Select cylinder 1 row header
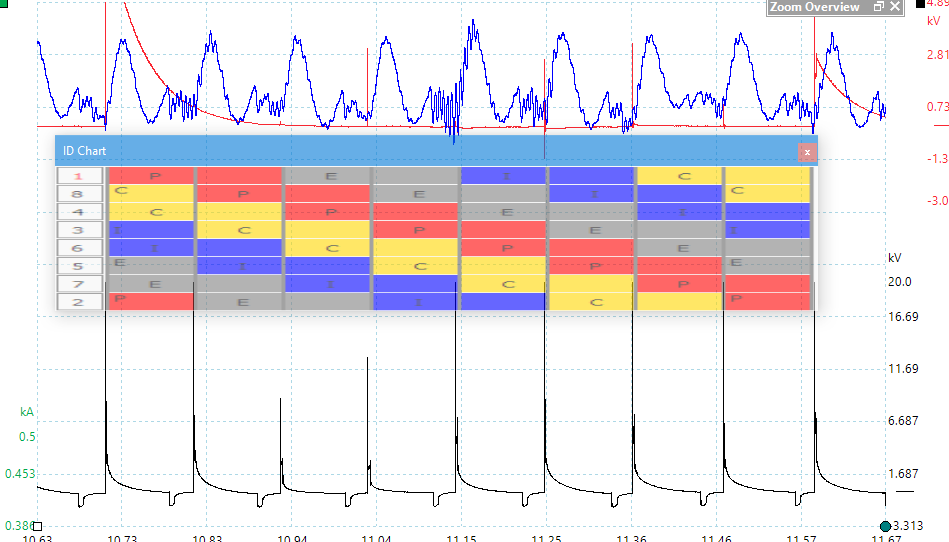 79,176
